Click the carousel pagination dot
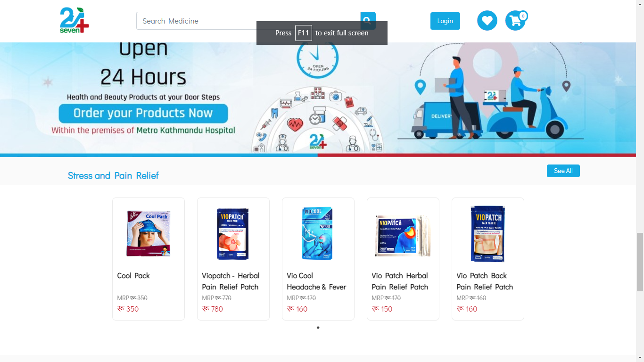The height and width of the screenshot is (362, 644). 318,328
